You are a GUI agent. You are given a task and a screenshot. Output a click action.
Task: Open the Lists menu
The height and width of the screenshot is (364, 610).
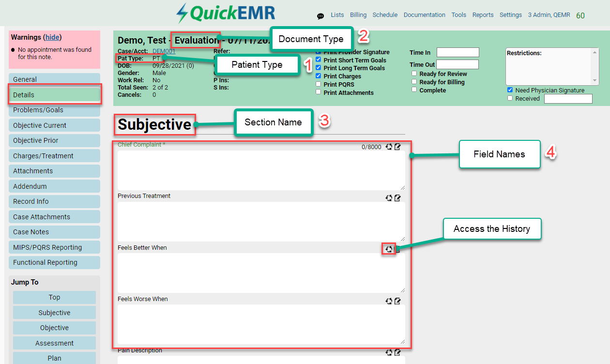[337, 15]
